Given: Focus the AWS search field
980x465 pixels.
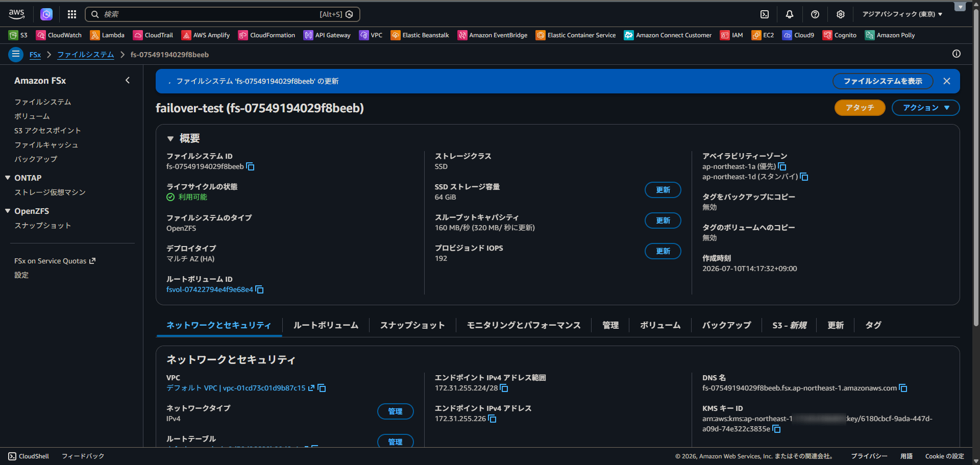Looking at the screenshot, I should 222,14.
